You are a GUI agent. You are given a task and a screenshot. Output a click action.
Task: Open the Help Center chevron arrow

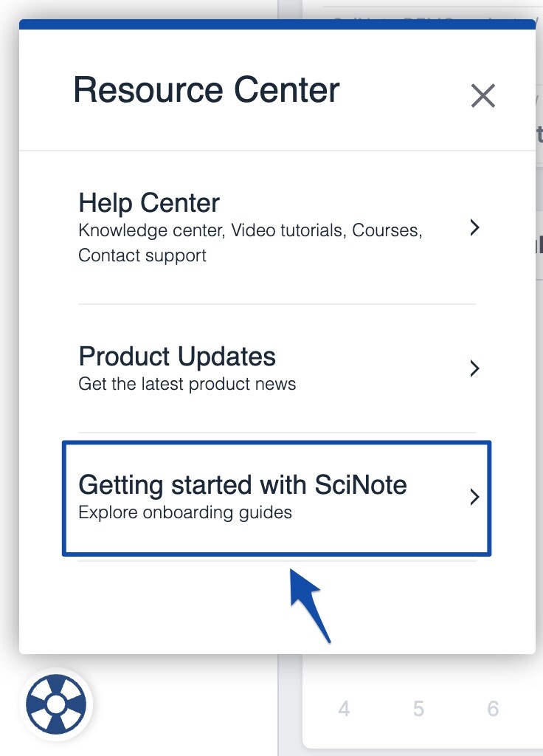[474, 227]
